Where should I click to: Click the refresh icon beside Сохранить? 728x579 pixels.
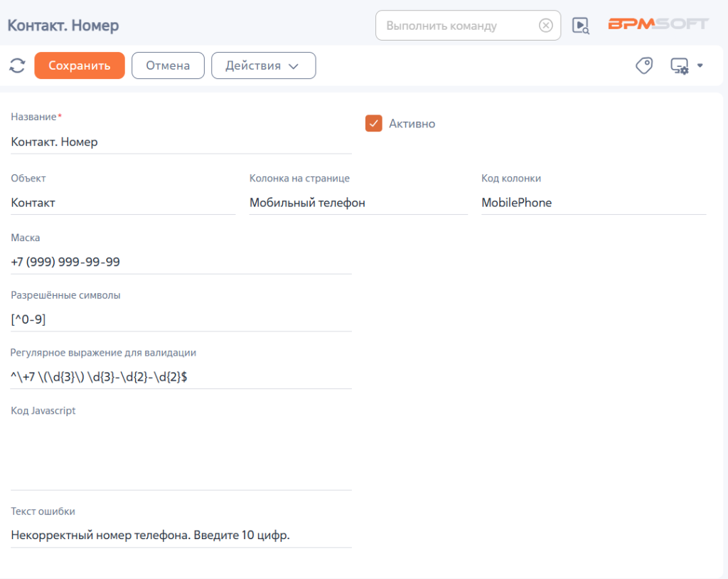pyautogui.click(x=17, y=65)
